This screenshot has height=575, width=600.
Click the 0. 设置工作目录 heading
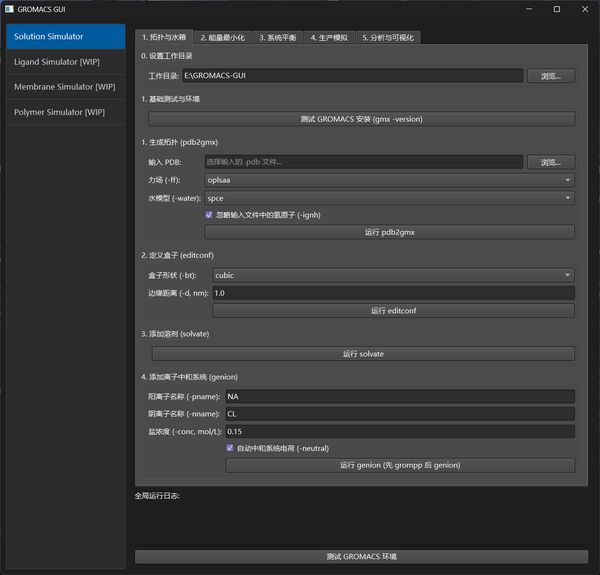click(166, 56)
